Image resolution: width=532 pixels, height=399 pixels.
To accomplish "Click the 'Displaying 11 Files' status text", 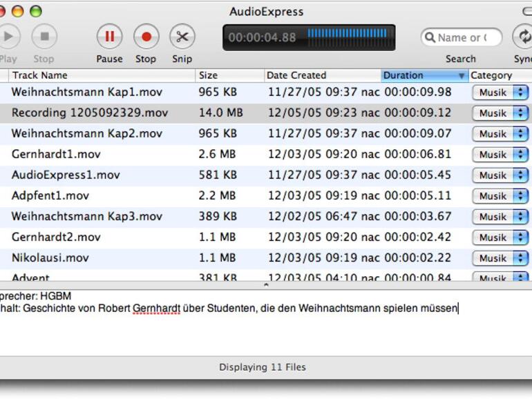I will pos(263,367).
